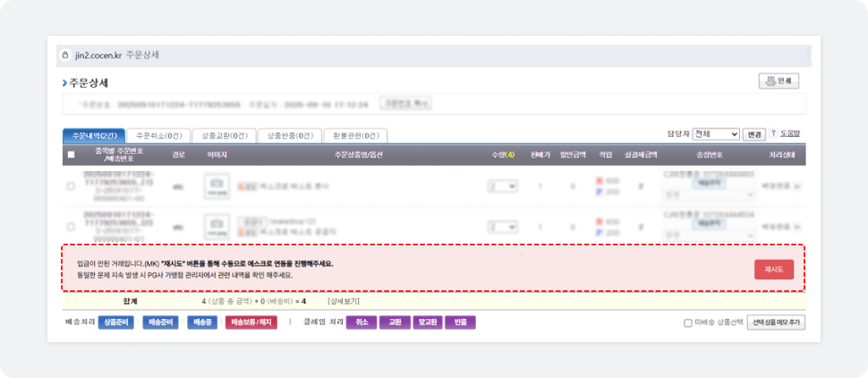Open the first row quantity dropdown
This screenshot has width=868, height=378.
(x=502, y=186)
